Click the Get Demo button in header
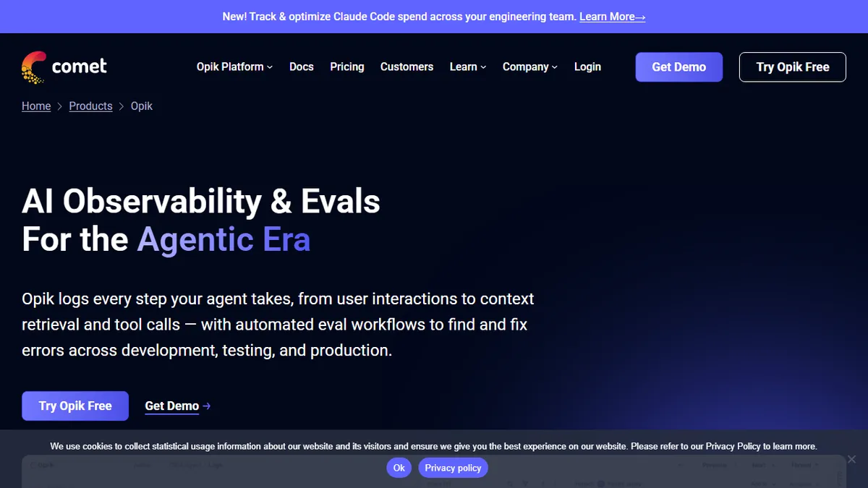The image size is (868, 488). coord(678,67)
